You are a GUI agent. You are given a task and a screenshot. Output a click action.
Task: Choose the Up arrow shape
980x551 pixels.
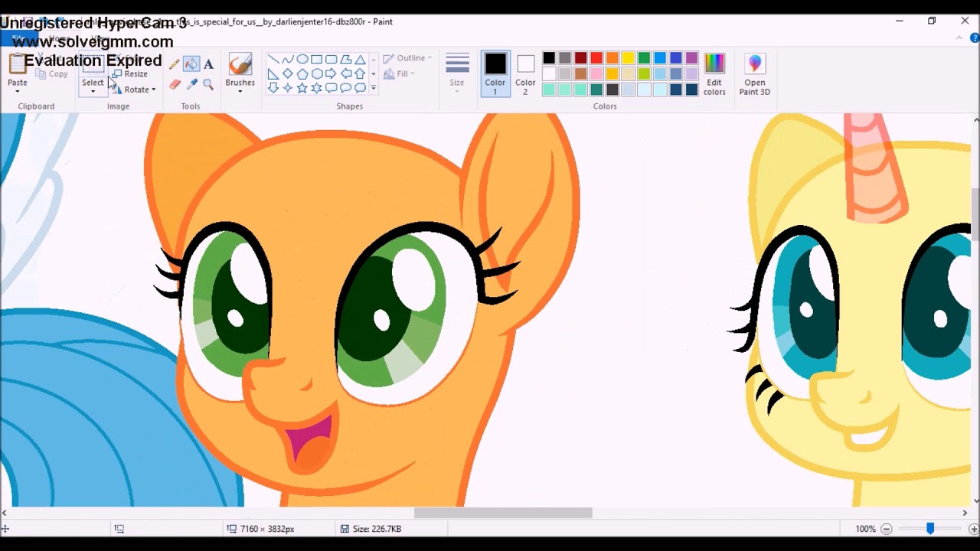[361, 74]
